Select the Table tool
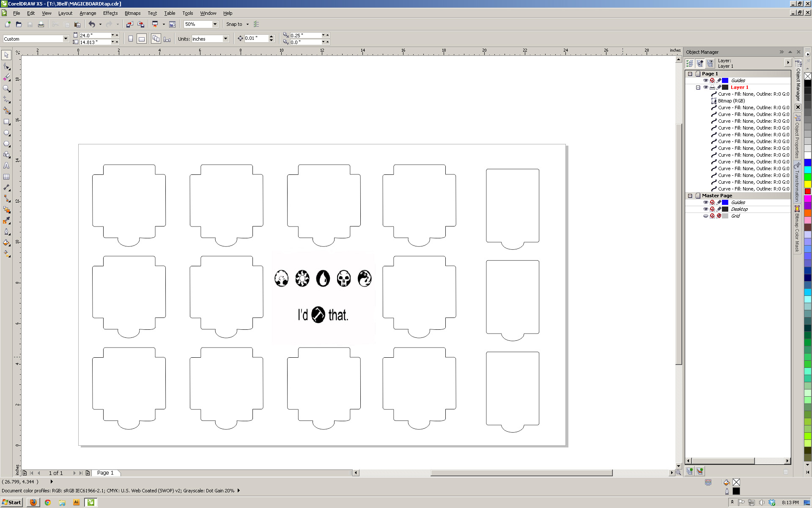This screenshot has width=812, height=508. [6, 177]
